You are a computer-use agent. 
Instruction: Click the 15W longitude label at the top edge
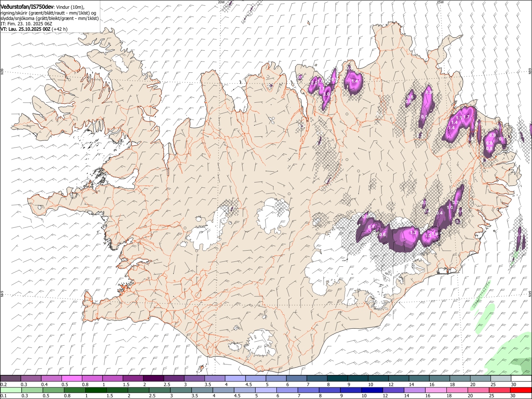pos(440,2)
